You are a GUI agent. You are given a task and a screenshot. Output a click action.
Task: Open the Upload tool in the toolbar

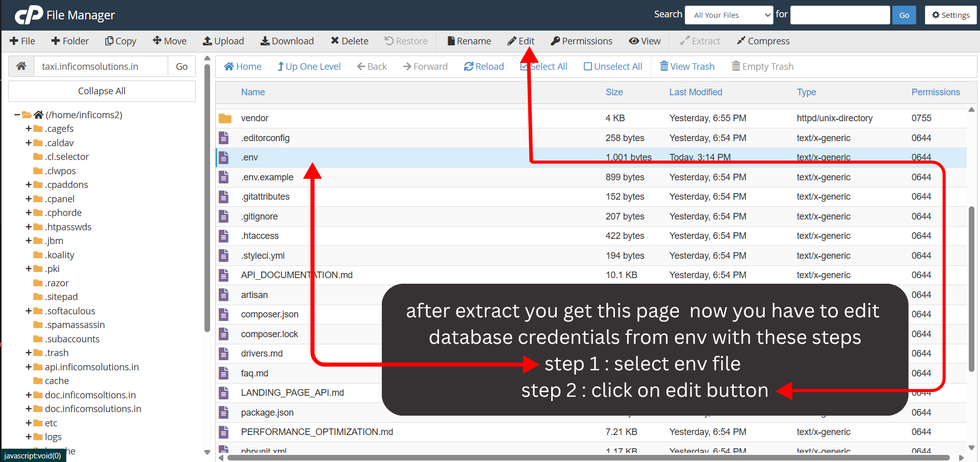(x=223, y=41)
